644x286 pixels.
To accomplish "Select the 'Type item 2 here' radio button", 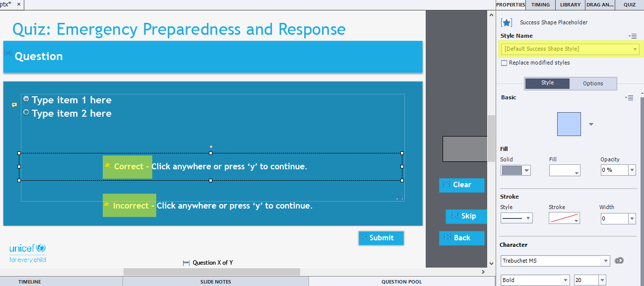I will pyautogui.click(x=26, y=113).
